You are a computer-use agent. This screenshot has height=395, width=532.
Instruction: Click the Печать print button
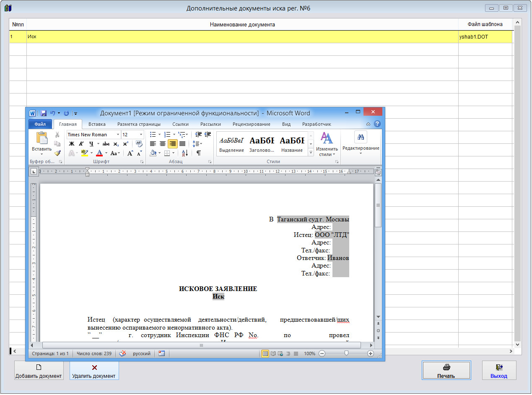point(446,371)
